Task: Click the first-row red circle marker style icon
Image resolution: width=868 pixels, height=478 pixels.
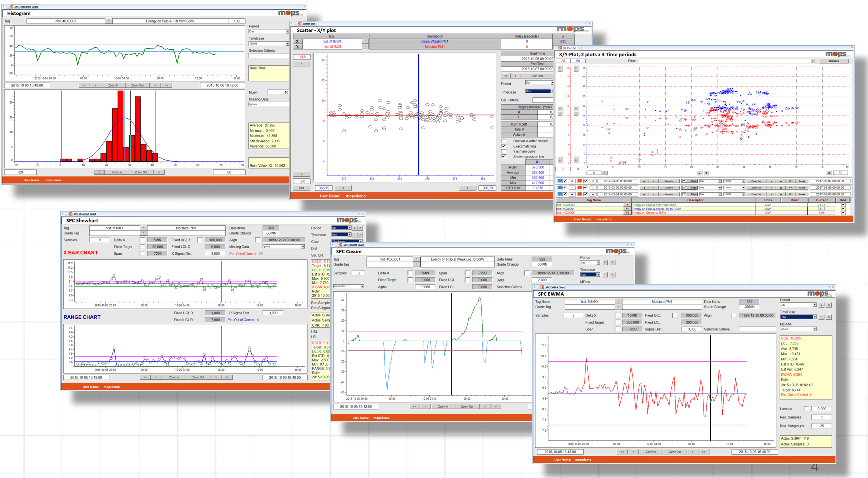Action: (593, 181)
